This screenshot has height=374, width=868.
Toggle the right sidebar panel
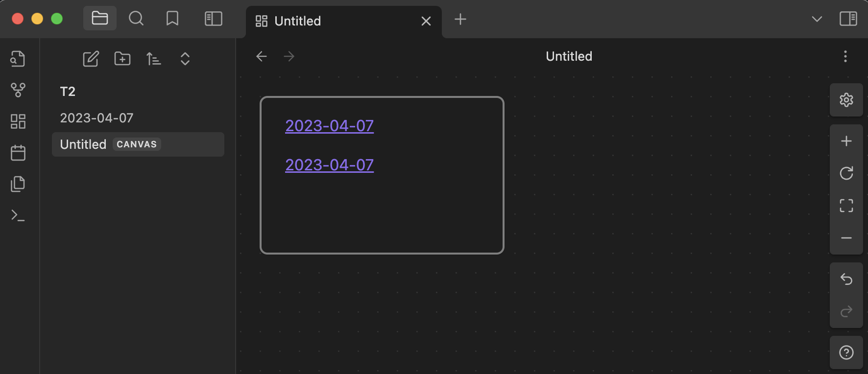point(848,19)
